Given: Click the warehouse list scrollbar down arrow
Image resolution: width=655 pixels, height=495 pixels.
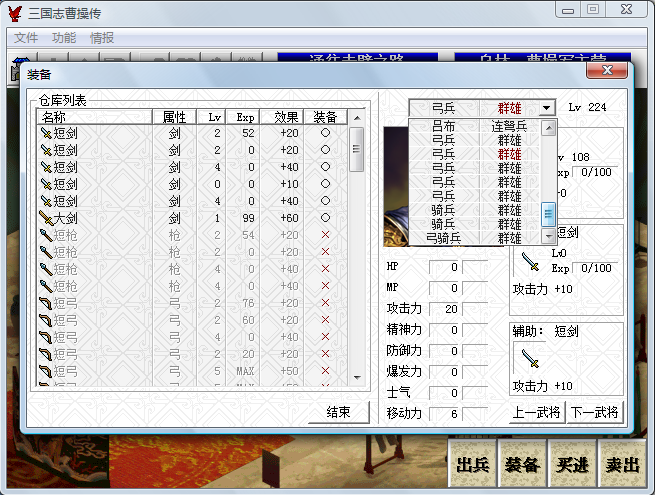Looking at the screenshot, I should click(357, 377).
